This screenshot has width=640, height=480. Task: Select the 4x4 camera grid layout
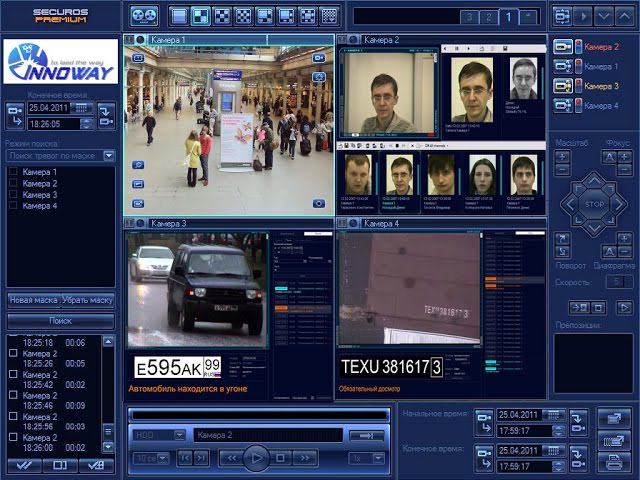tap(244, 16)
